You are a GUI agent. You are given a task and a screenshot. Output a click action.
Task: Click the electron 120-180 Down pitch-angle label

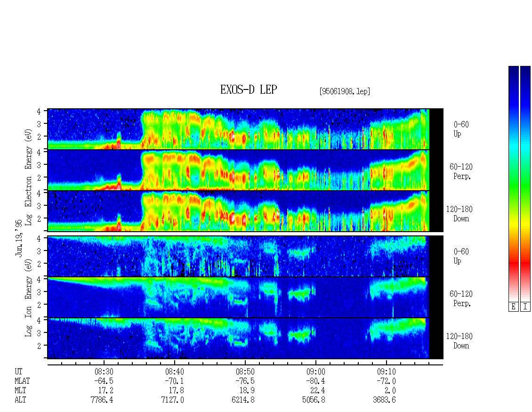pyautogui.click(x=459, y=214)
